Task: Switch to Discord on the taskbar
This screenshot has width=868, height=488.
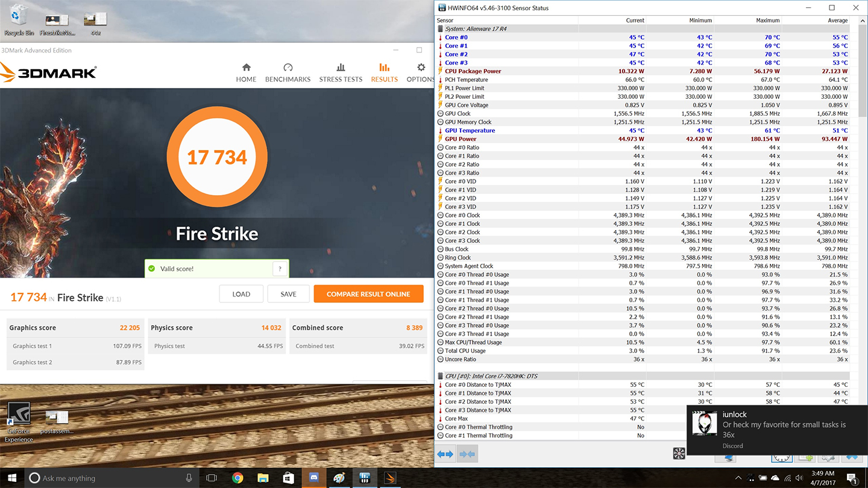Action: [x=313, y=478]
